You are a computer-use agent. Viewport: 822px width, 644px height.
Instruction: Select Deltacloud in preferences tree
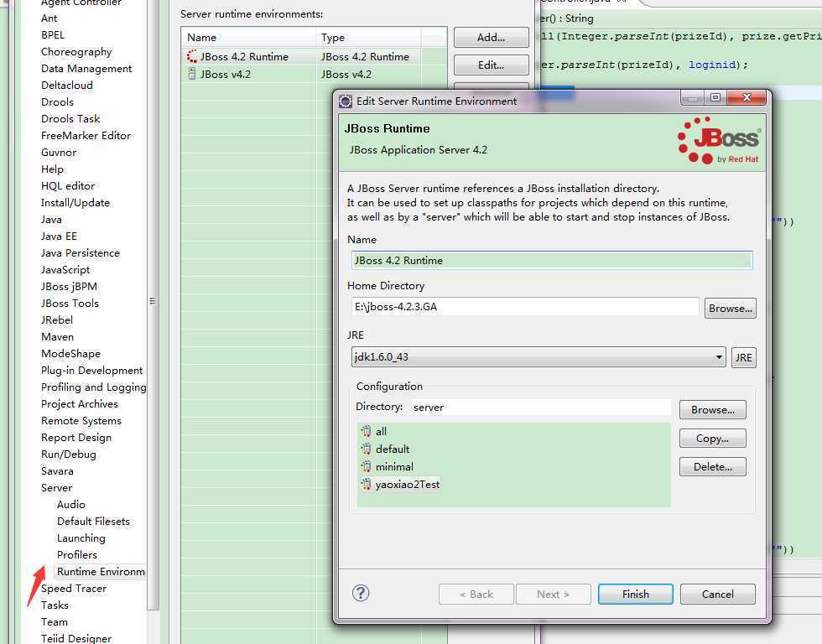point(66,85)
